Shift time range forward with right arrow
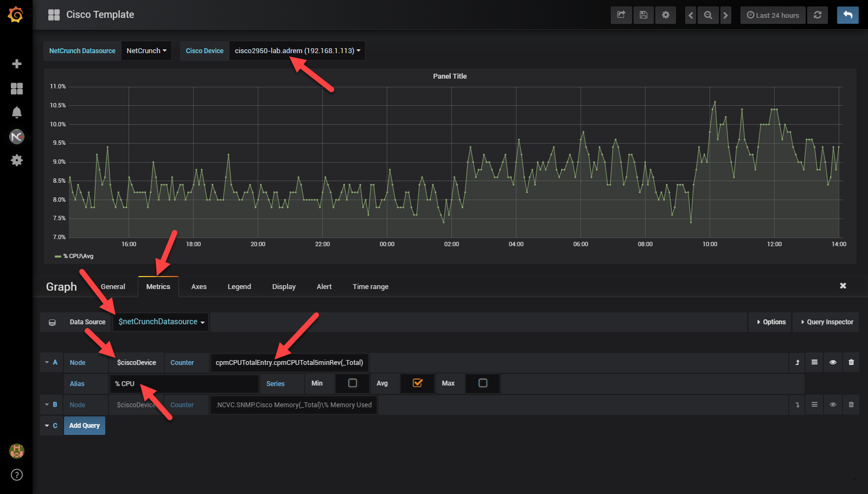Screen dimensions: 868x494 [725, 15]
